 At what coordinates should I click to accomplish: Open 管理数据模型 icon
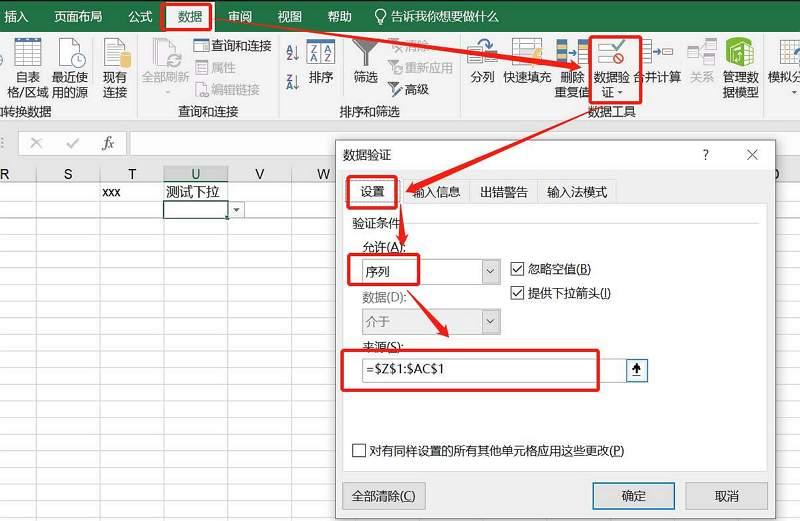click(x=740, y=68)
